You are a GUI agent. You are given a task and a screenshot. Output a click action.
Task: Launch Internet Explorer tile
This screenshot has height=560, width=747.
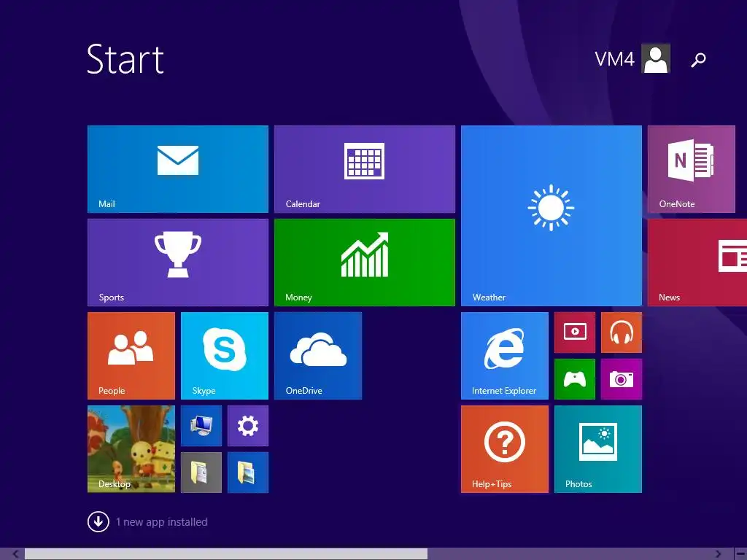(505, 356)
